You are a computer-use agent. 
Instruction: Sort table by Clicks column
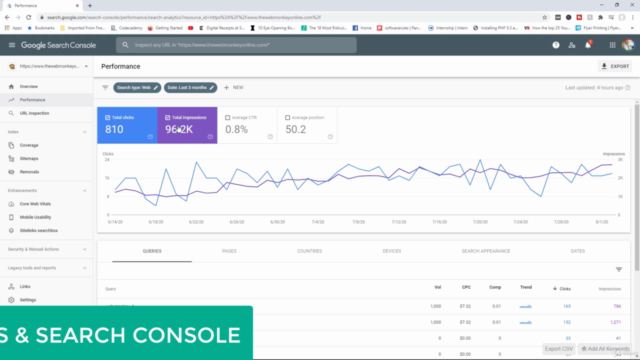coord(562,289)
